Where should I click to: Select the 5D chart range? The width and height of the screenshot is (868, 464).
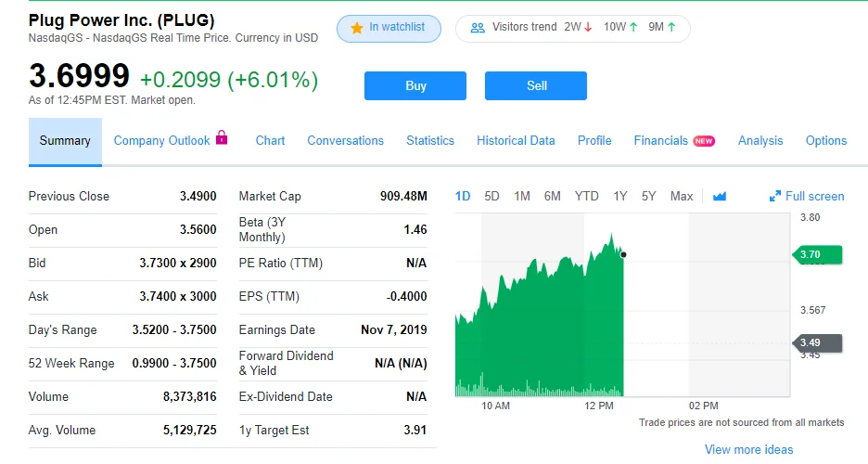[x=491, y=196]
